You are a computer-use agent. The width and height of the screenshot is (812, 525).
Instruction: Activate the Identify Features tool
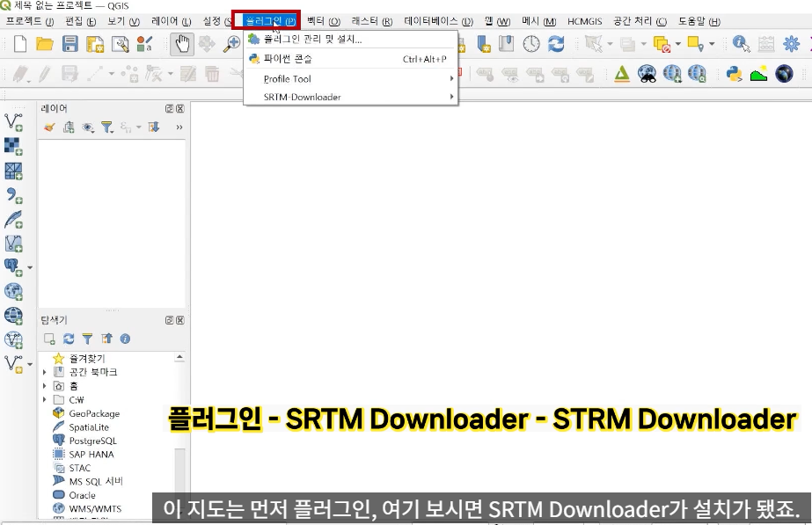tap(741, 44)
